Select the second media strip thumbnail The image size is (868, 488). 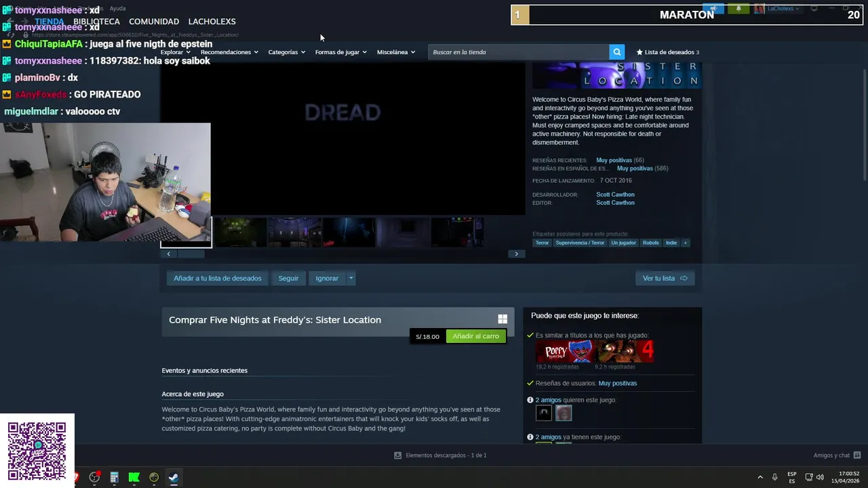241,232
